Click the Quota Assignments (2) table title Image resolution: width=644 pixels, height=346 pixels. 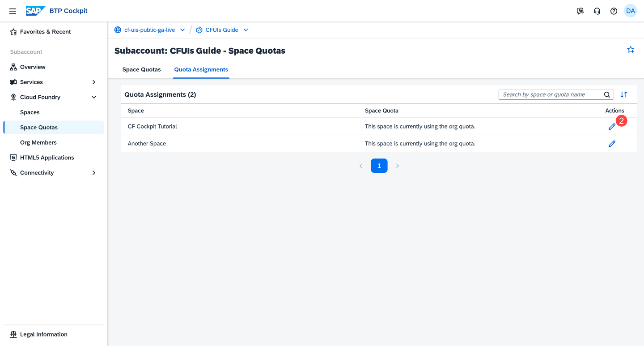[x=160, y=94]
